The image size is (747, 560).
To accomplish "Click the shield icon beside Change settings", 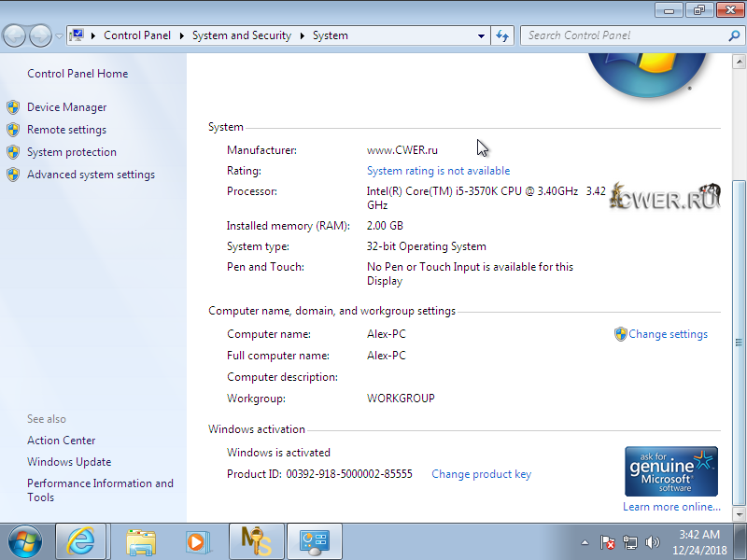I will tap(619, 333).
